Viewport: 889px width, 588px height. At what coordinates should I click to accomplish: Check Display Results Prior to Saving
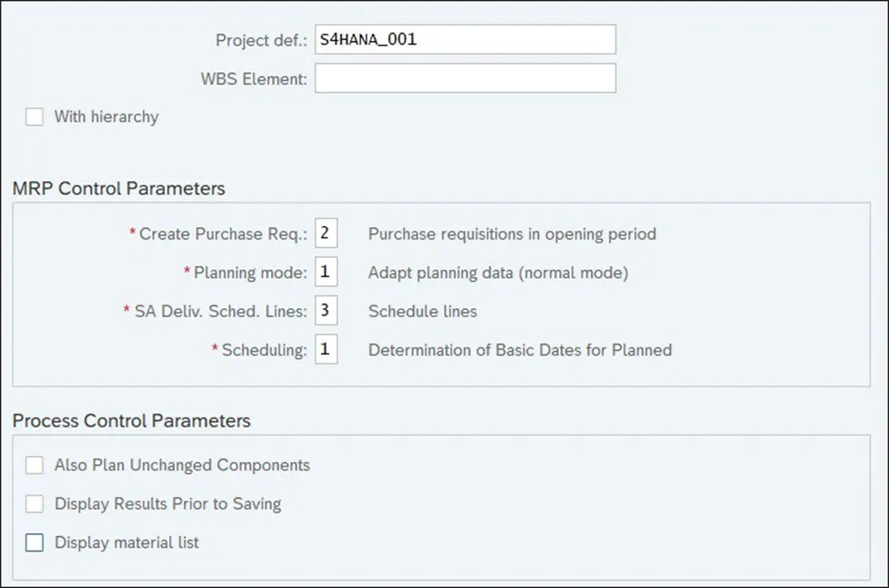point(35,503)
